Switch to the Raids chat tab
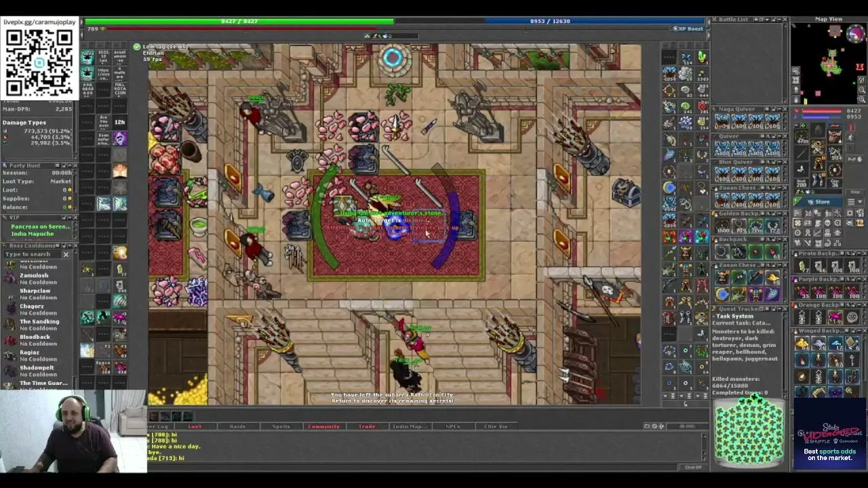Image resolution: width=868 pixels, height=488 pixels. click(x=237, y=426)
